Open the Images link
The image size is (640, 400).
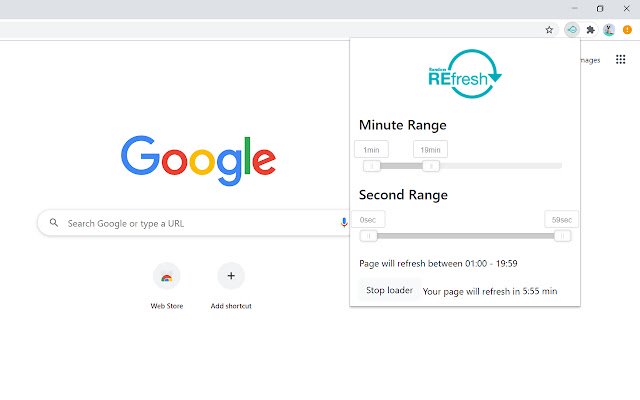tap(590, 60)
